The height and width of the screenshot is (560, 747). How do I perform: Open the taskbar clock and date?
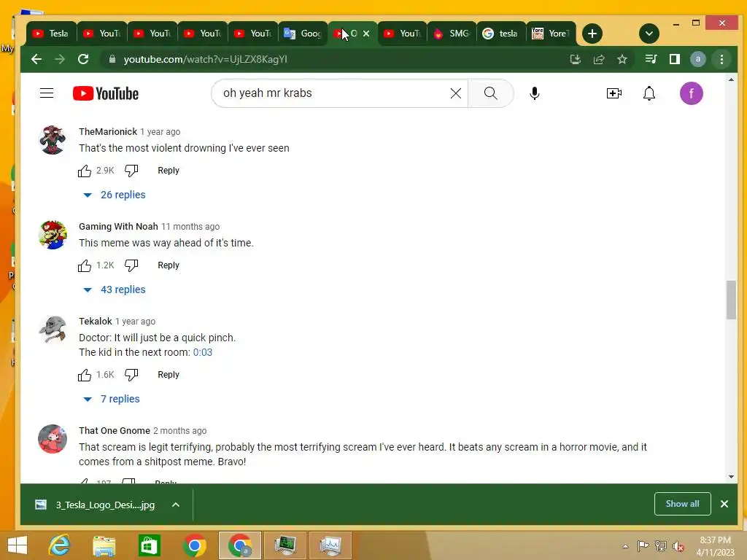(x=715, y=546)
